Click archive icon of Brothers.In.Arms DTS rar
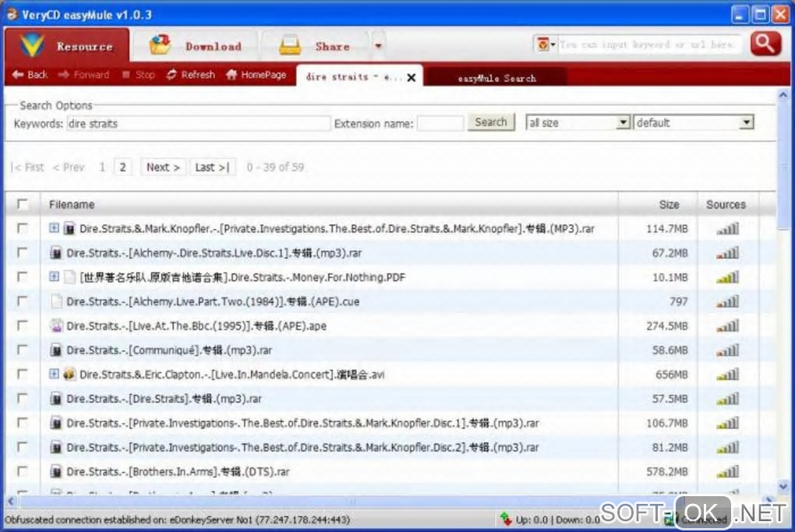Screen dimensions: 795x532 click(56, 472)
